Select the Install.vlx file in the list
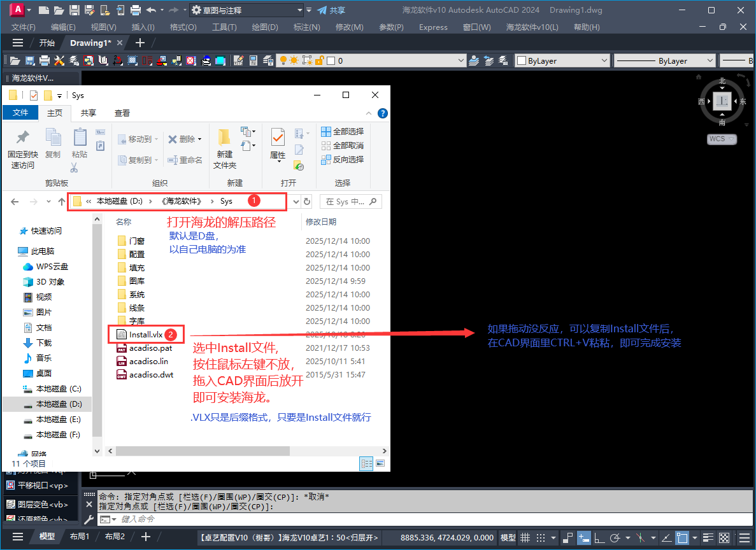This screenshot has width=756, height=550. click(146, 334)
